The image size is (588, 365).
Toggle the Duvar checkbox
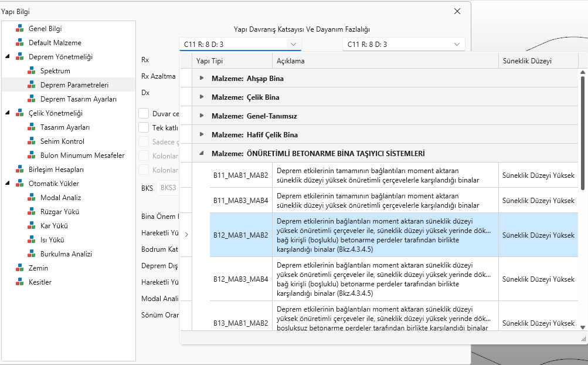144,113
